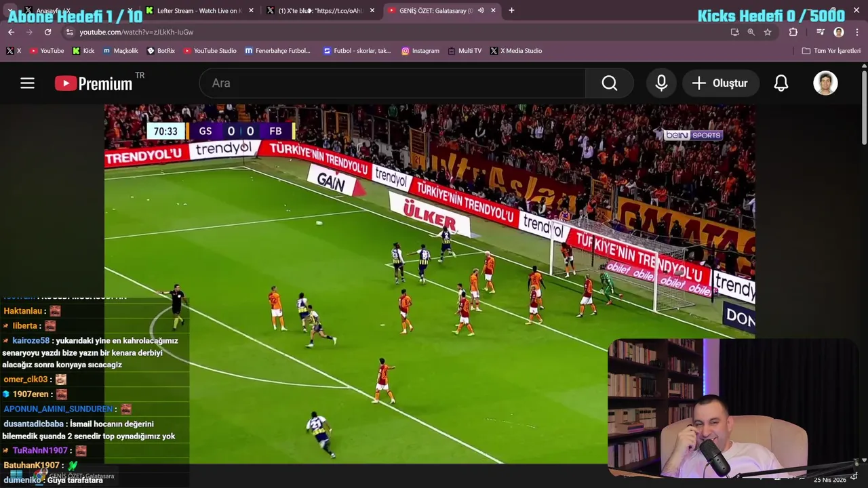Screen dimensions: 868x488
Task: Open the YouTube hamburger guide menu
Action: point(27,83)
